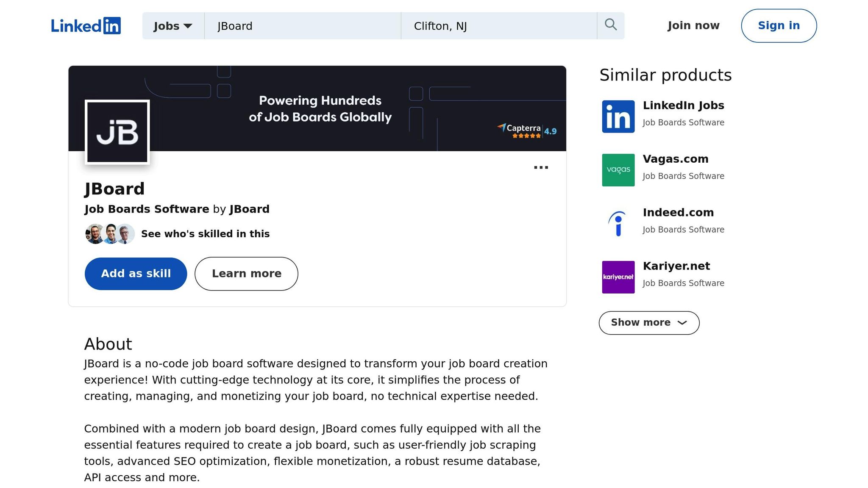The width and height of the screenshot is (868, 488).
Task: Click the Add as skill button
Action: pos(136,274)
